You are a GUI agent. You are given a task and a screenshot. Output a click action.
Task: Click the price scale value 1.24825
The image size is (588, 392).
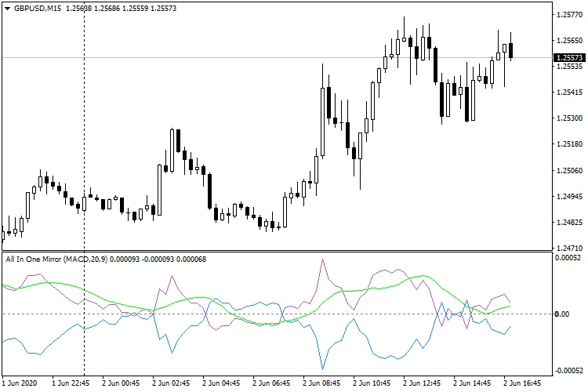570,223
